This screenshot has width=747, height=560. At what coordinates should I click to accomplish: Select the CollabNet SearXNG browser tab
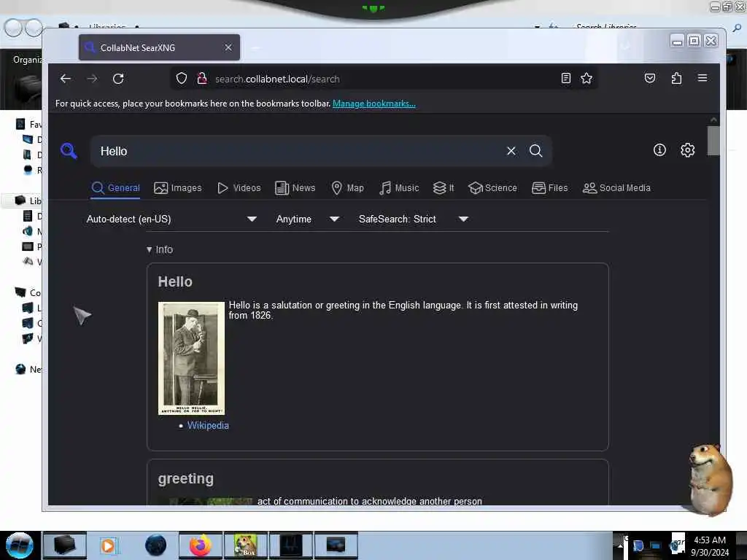pos(159,47)
